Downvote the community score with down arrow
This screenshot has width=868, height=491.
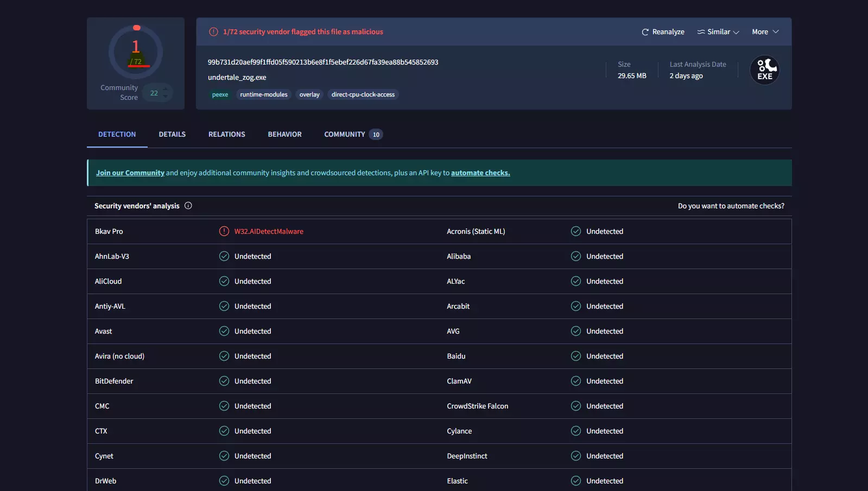tap(165, 97)
